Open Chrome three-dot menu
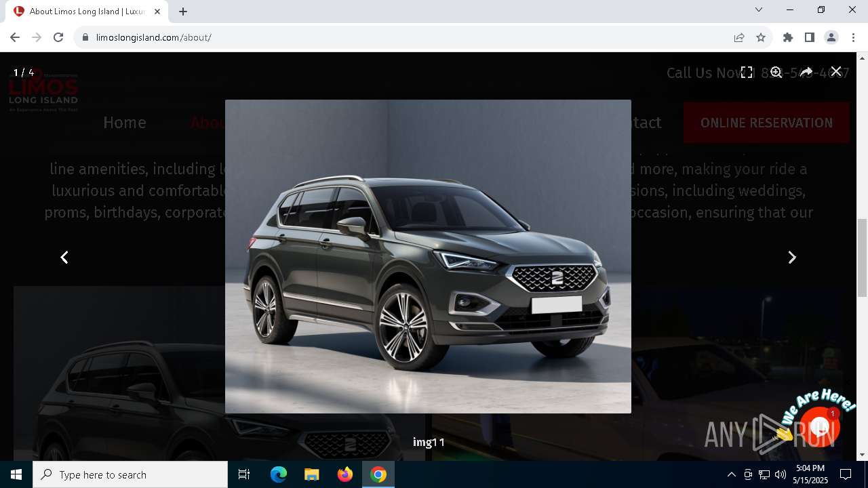Viewport: 868px width, 488px height. (x=853, y=37)
